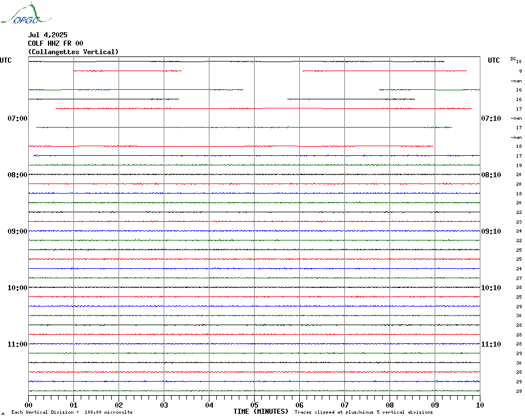
Task: Click the blue trace on the 11:00 row
Action: click(254, 344)
